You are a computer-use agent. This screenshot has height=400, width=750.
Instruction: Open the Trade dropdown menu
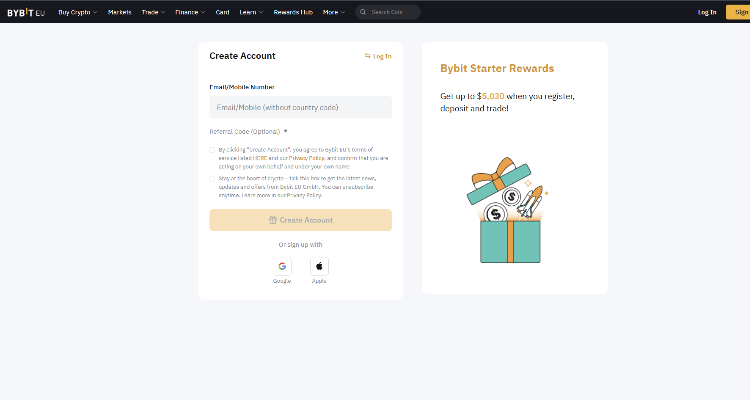click(153, 12)
